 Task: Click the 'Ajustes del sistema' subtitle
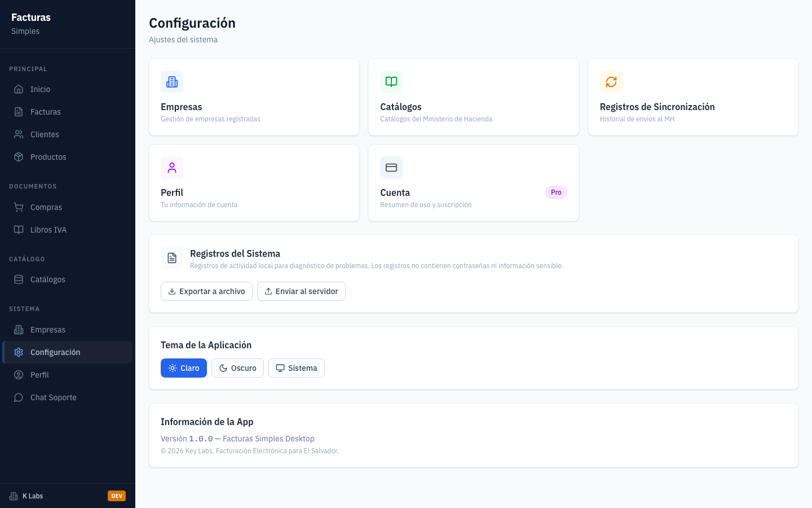coord(183,40)
